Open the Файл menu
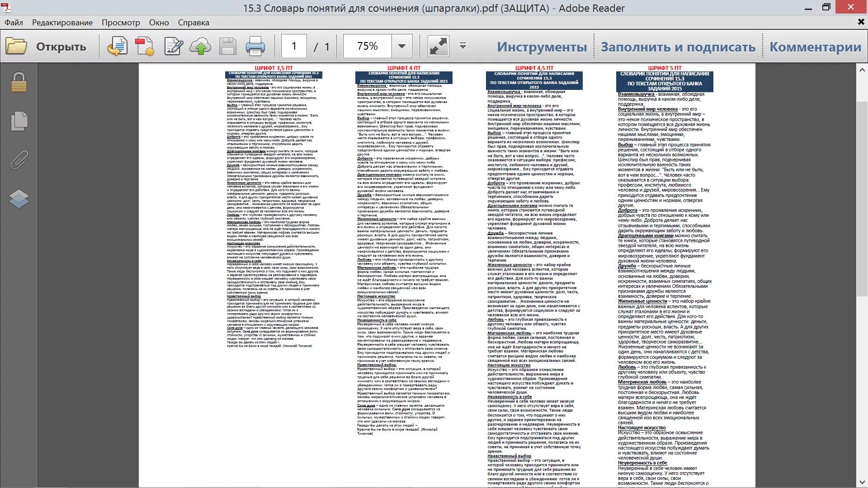This screenshot has height=488, width=868. coord(14,22)
